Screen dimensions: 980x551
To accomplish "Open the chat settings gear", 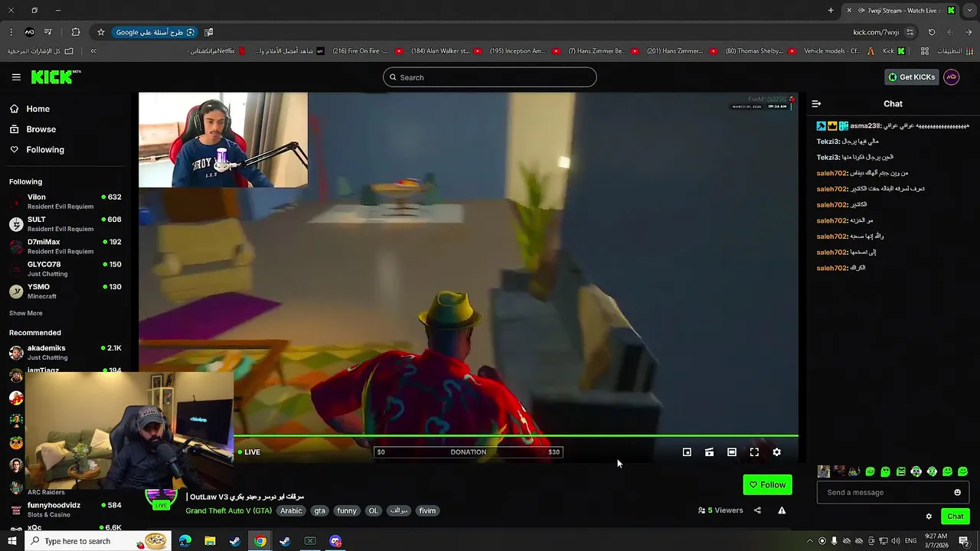I will 929,517.
